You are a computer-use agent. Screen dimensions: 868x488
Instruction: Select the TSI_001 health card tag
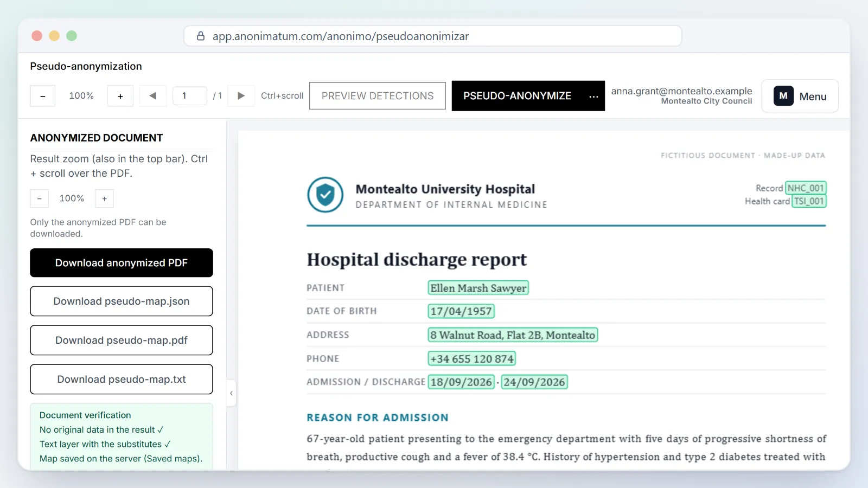click(x=809, y=201)
